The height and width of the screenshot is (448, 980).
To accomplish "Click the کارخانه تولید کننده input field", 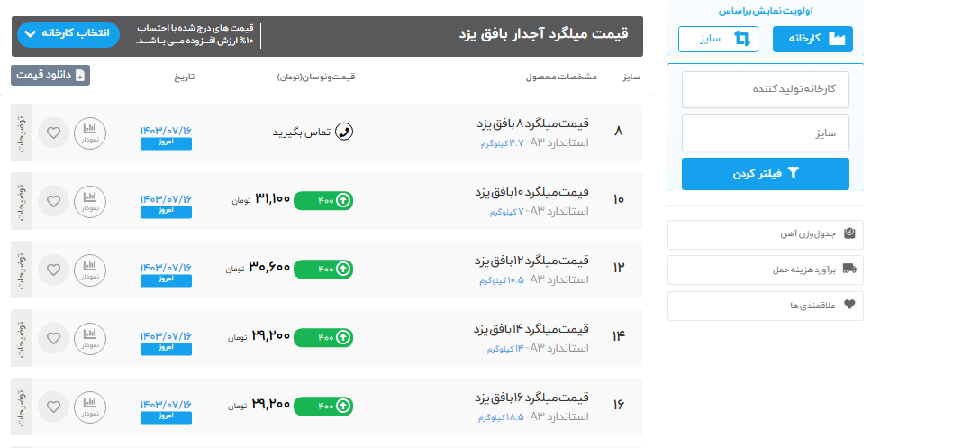I will (765, 89).
